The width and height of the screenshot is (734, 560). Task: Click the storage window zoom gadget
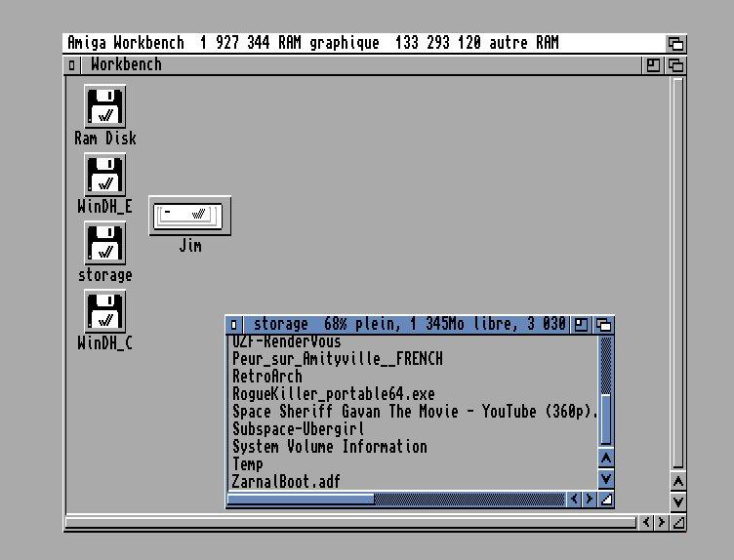point(581,324)
